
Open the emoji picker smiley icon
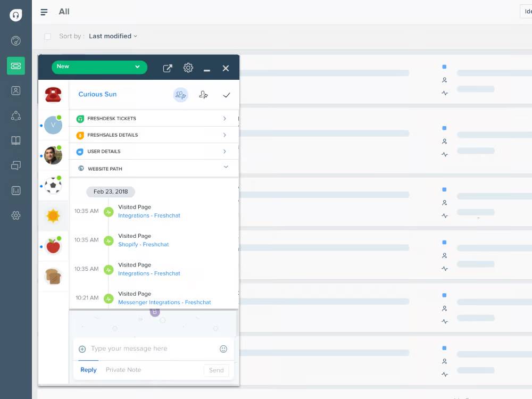coord(223,349)
